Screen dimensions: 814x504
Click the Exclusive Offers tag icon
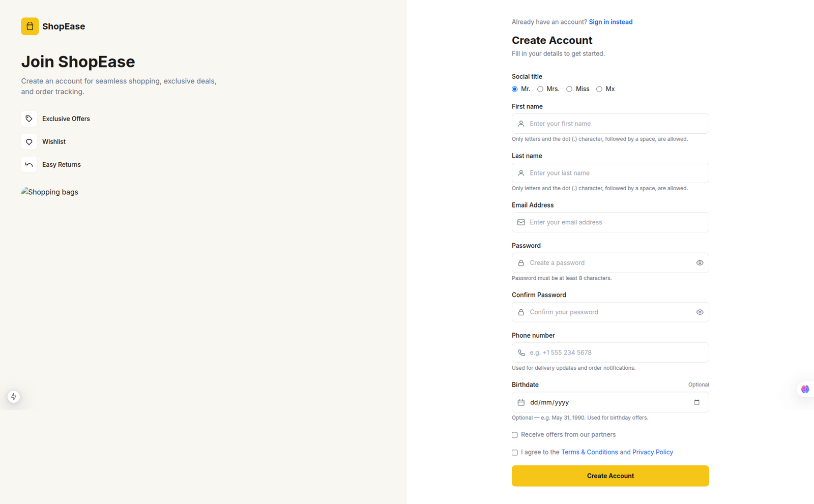click(29, 118)
